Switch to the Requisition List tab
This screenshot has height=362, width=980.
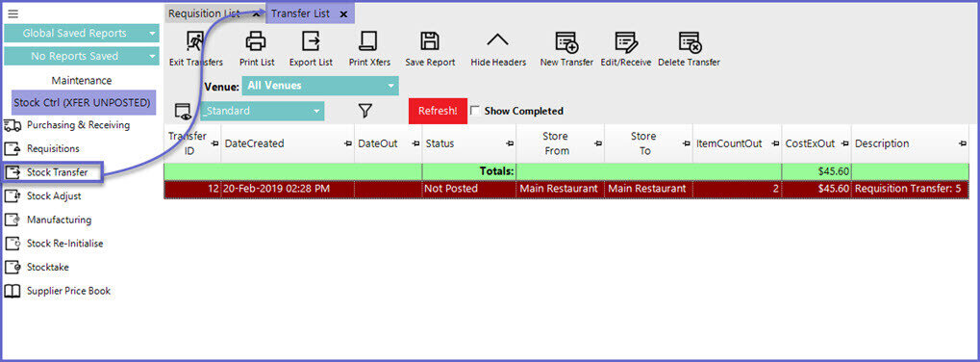[x=205, y=13]
